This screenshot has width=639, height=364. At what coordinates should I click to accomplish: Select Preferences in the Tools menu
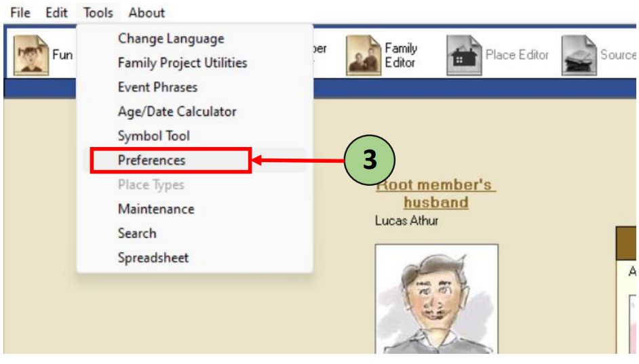tap(151, 161)
